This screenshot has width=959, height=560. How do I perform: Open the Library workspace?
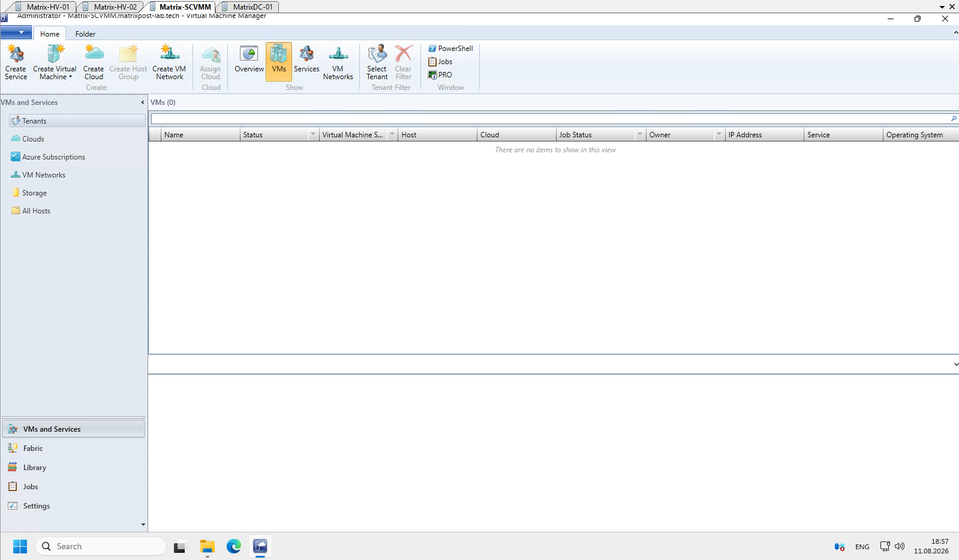pos(73,468)
